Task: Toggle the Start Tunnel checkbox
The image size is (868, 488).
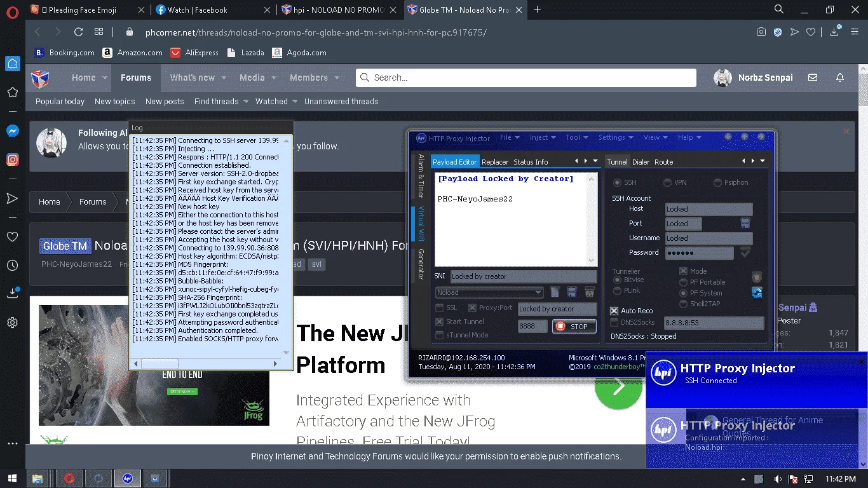Action: pyautogui.click(x=439, y=322)
